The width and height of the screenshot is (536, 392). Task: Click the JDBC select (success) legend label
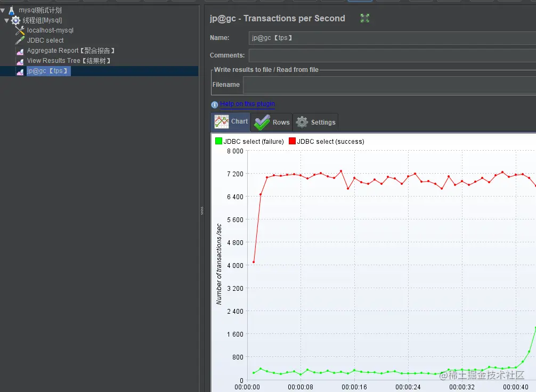330,142
